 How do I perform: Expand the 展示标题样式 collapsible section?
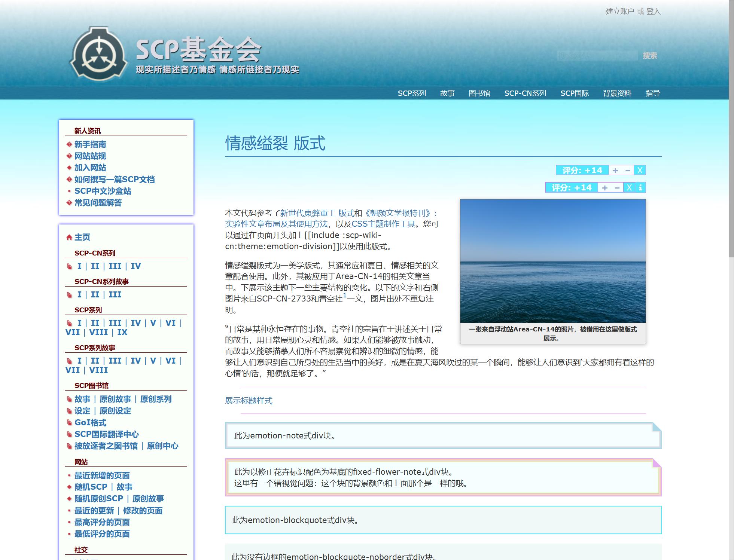tap(249, 401)
